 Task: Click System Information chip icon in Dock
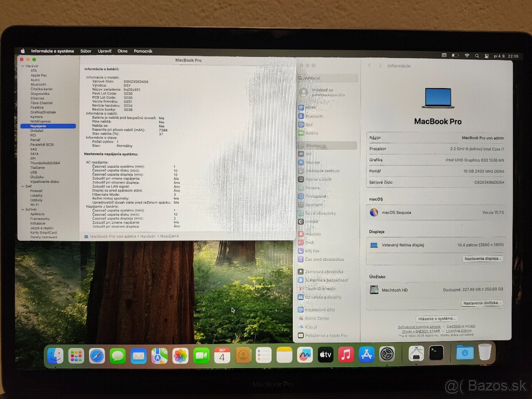click(x=416, y=353)
